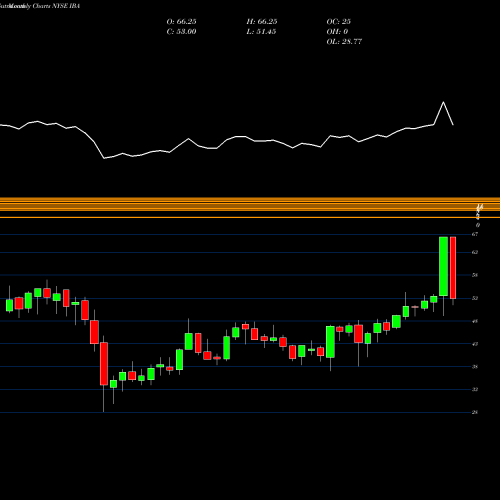Click the 'OC: 25' reading
The height and width of the screenshot is (500, 500).
point(338,22)
